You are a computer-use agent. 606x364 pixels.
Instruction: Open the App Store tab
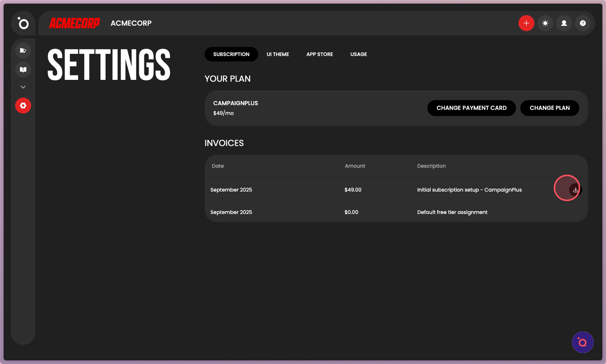(x=319, y=54)
